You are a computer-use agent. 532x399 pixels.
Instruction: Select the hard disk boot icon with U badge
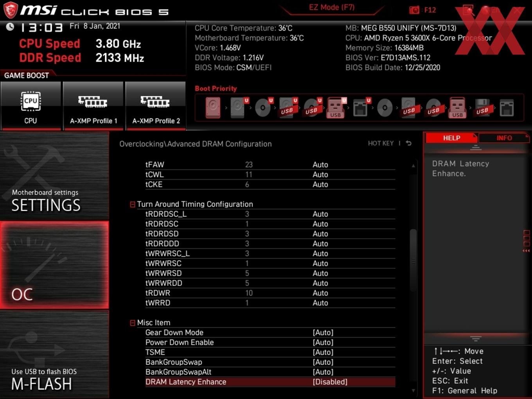tap(239, 108)
